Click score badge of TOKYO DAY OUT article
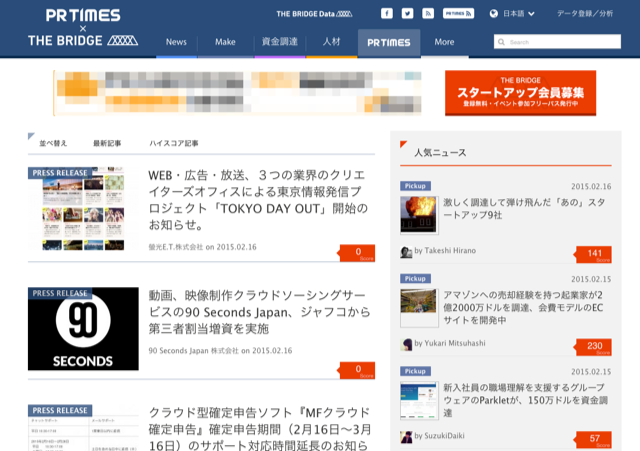The height and width of the screenshot is (451, 640). coord(358,253)
